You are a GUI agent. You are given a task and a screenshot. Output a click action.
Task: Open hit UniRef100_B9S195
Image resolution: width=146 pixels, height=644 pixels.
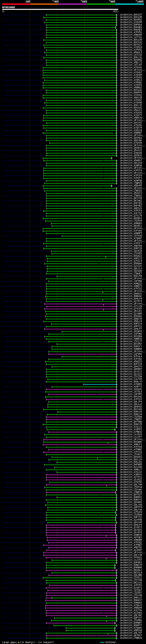coord(131,17)
